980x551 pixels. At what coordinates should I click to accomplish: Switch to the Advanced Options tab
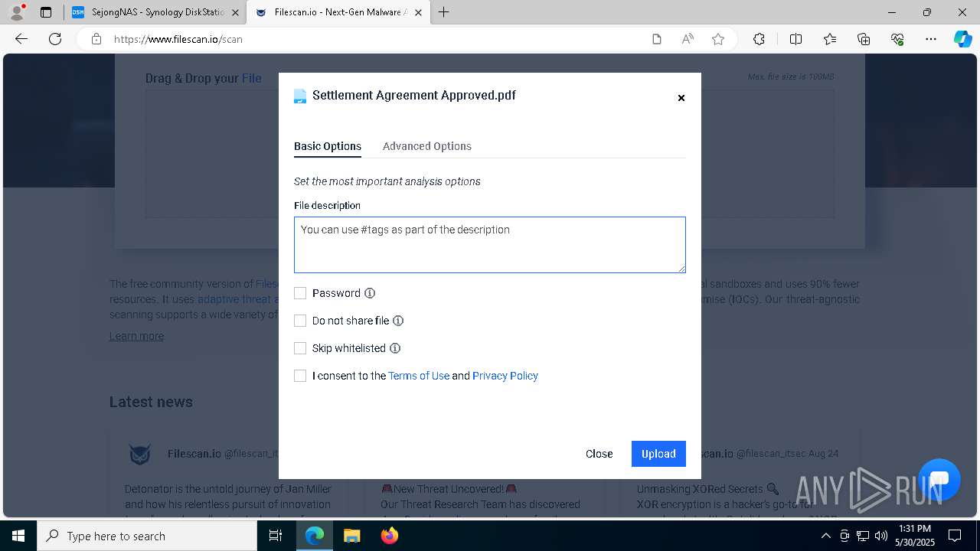(x=426, y=146)
